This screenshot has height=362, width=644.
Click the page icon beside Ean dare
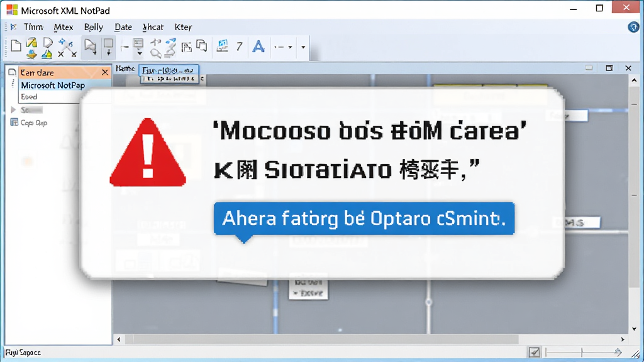point(13,73)
